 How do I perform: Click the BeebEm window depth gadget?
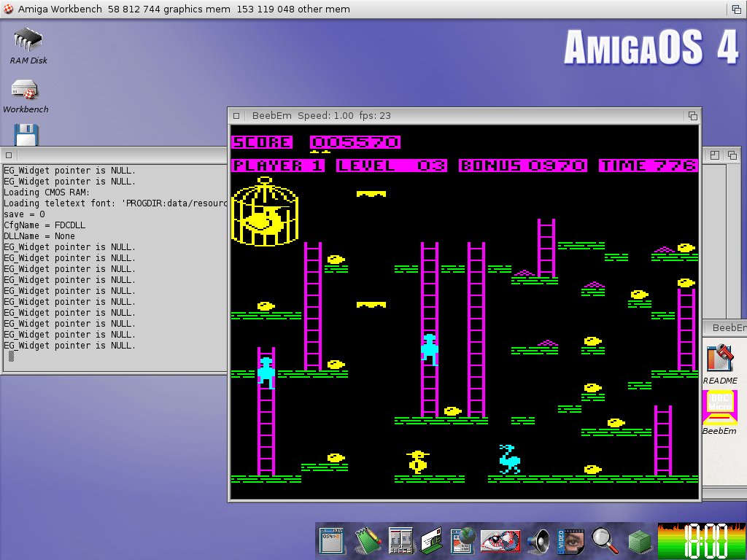coord(693,116)
